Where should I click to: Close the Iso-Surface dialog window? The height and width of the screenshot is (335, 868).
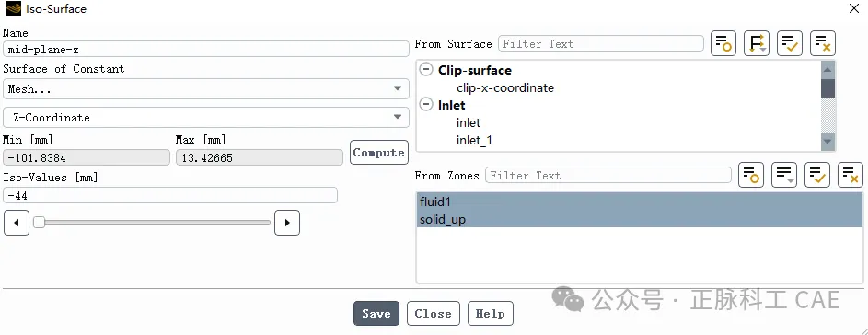854,8
